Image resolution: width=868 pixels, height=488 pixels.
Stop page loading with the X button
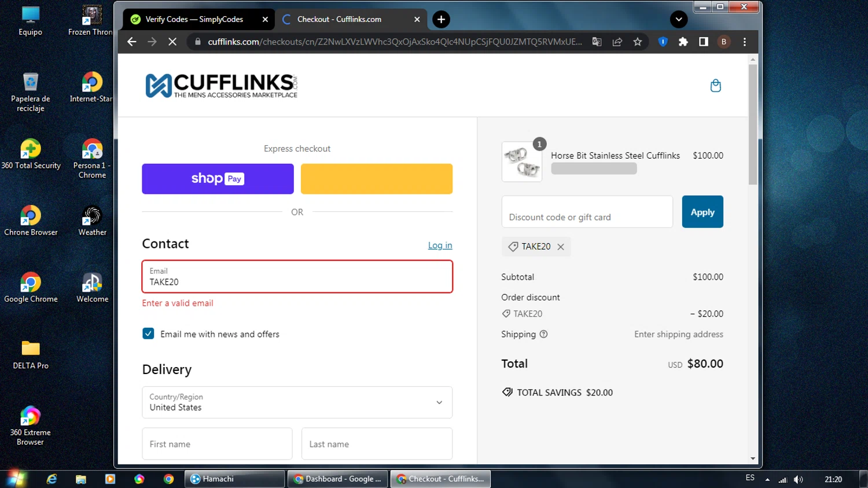click(x=172, y=42)
